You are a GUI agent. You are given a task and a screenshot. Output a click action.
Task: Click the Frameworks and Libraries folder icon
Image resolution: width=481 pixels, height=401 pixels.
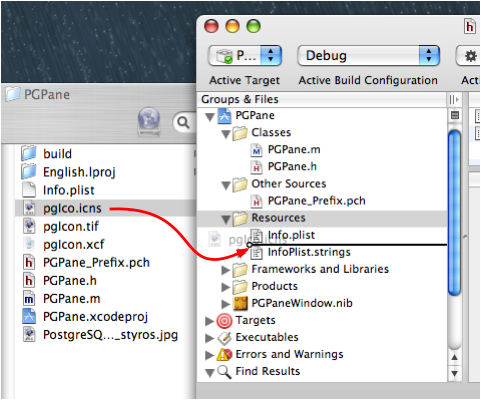(240, 269)
